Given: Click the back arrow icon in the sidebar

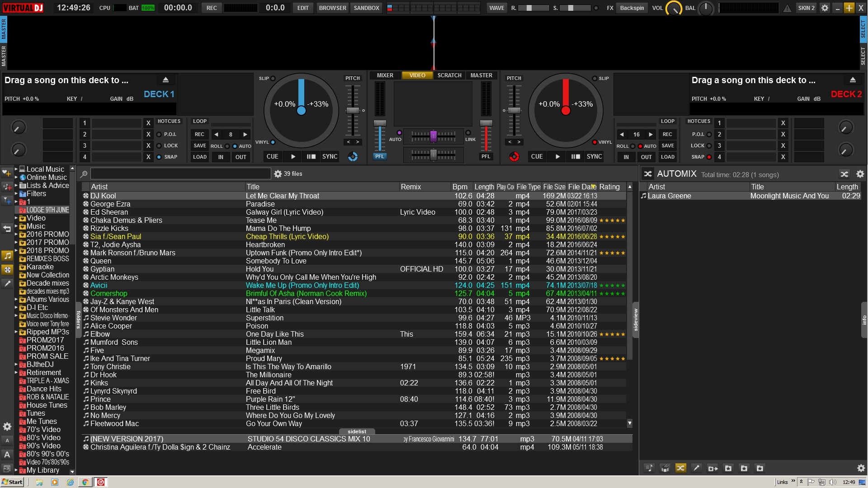Looking at the screenshot, I should pyautogui.click(x=7, y=229).
